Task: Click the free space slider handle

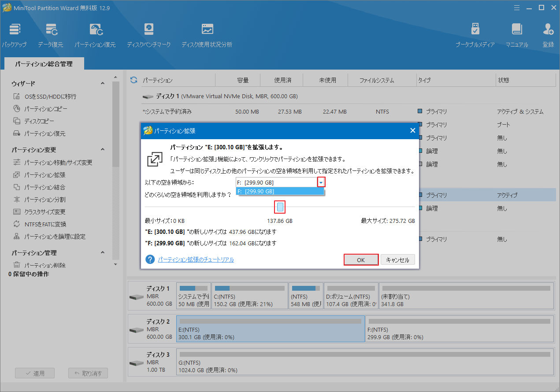Action: (280, 207)
